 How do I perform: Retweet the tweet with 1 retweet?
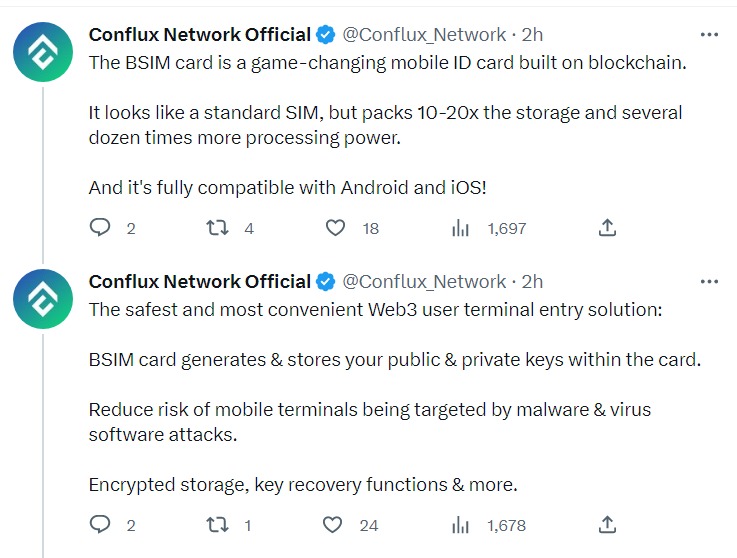pyautogui.click(x=218, y=525)
